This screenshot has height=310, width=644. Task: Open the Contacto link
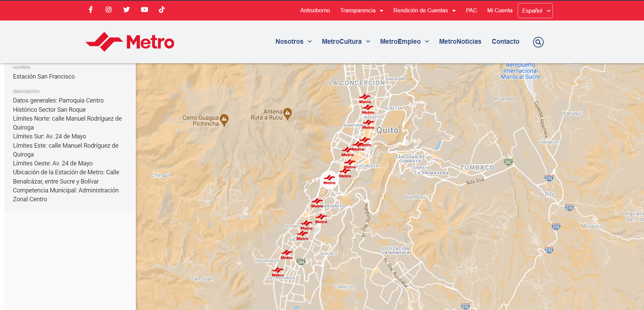click(505, 42)
